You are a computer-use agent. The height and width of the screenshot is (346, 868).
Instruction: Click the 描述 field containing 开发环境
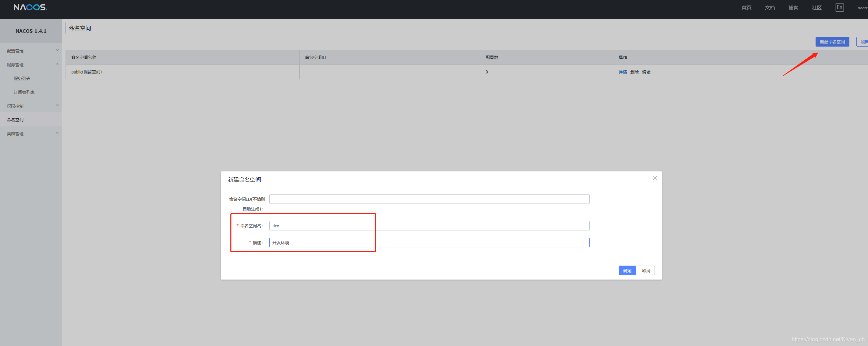(x=429, y=243)
